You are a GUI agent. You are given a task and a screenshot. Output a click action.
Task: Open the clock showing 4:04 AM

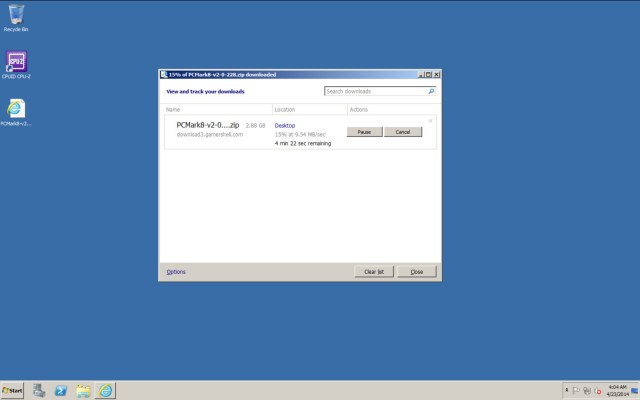[x=617, y=391]
